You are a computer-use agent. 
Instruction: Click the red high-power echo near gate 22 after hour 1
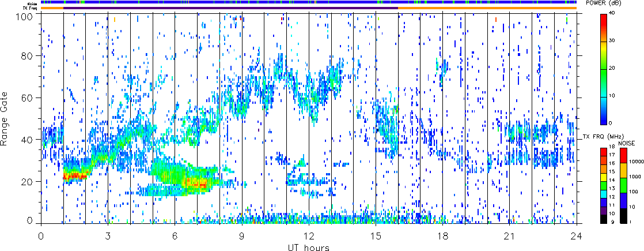pos(75,176)
